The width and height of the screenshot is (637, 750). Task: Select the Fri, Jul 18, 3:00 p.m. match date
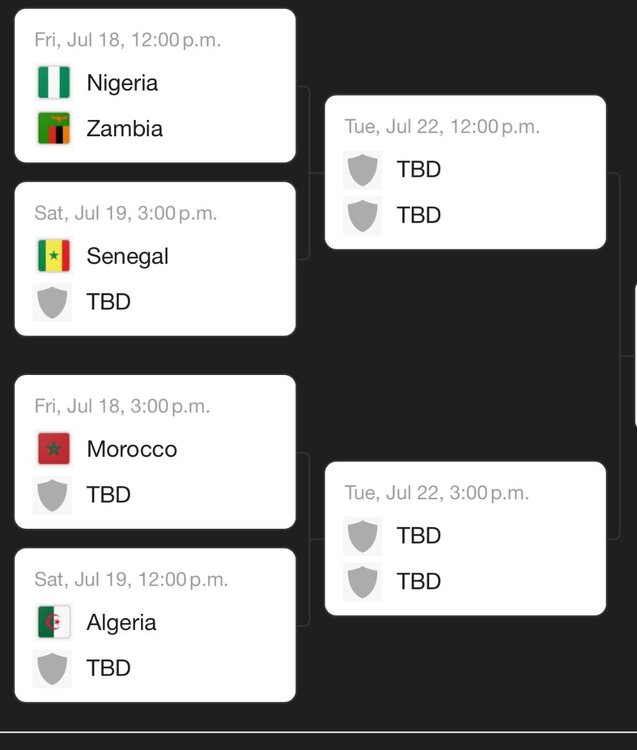pos(122,406)
